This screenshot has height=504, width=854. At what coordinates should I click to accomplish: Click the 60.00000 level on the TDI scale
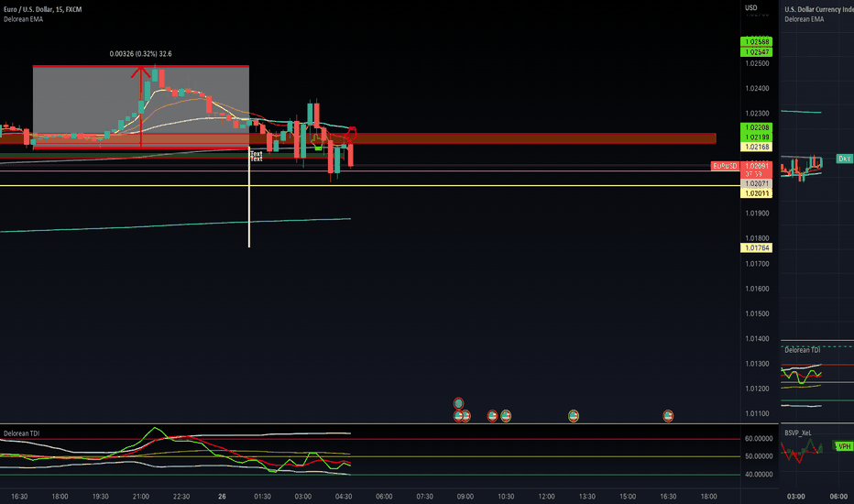pyautogui.click(x=759, y=439)
